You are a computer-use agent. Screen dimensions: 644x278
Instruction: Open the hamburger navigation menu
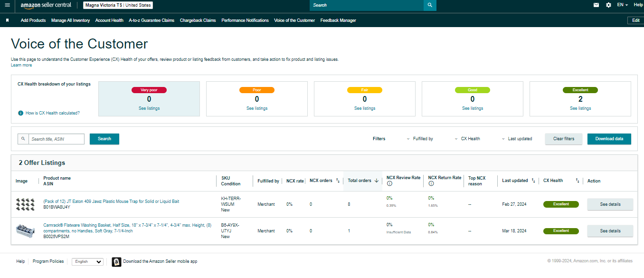7,5
